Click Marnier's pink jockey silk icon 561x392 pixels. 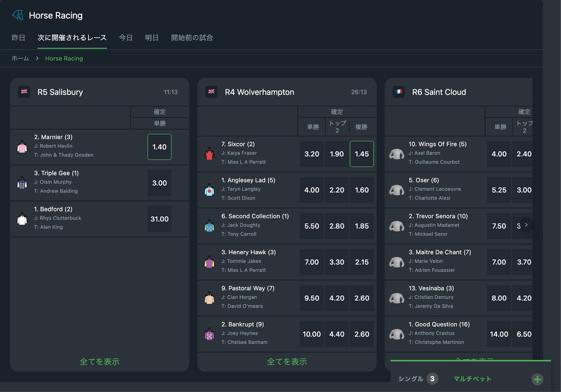22,147
